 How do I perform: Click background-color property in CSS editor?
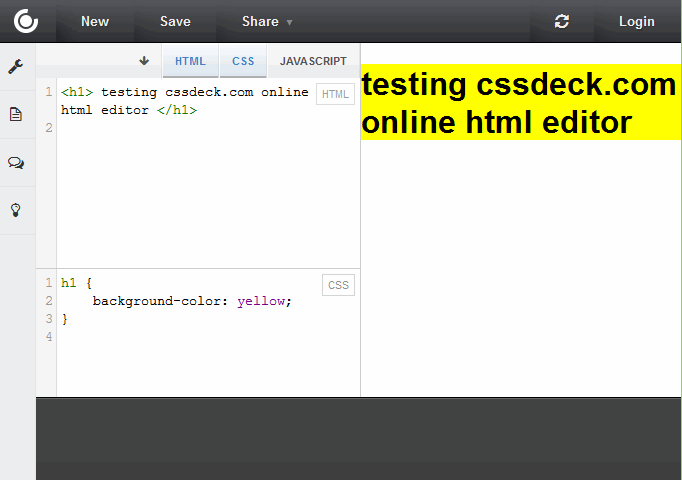pos(156,301)
